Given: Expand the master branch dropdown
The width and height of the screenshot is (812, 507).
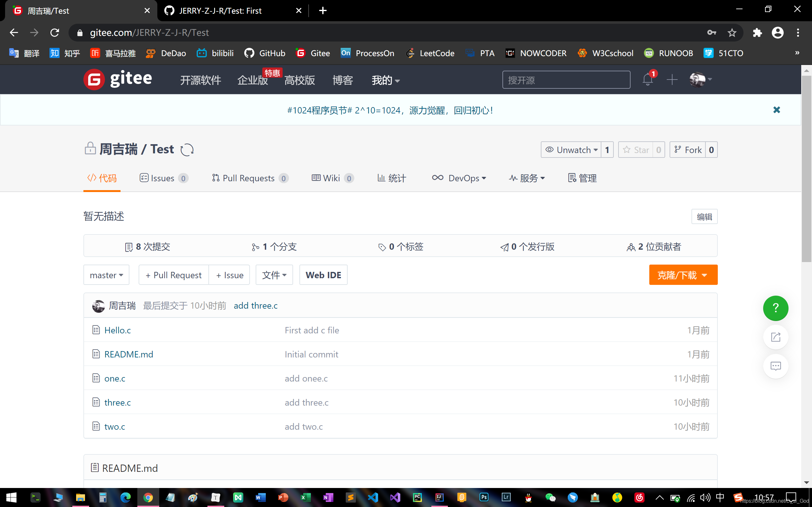Looking at the screenshot, I should click(106, 275).
